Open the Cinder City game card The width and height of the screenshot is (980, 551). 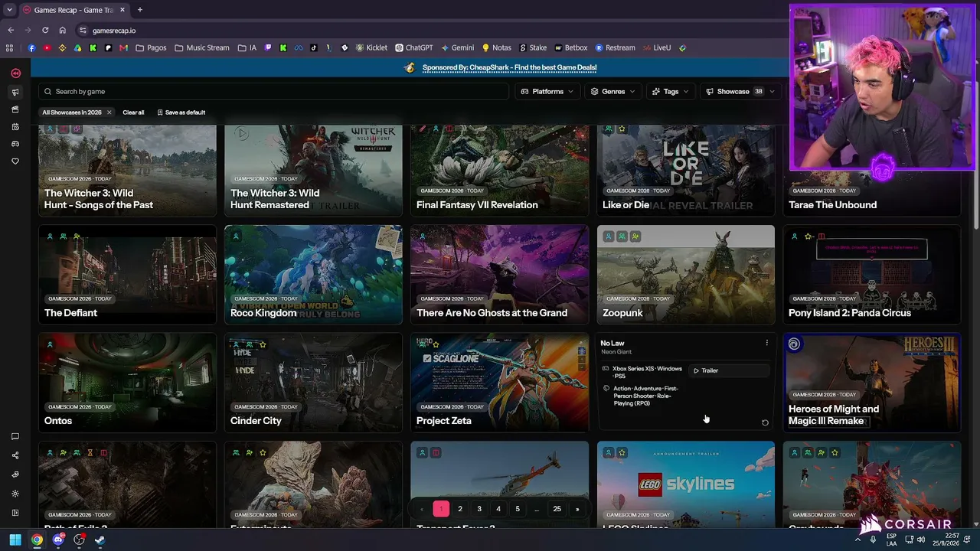[313, 382]
